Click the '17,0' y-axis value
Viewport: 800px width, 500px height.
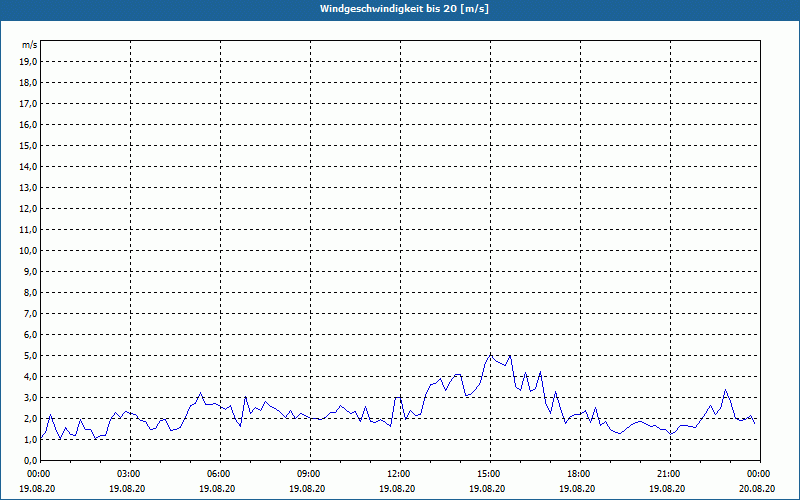[x=28, y=104]
